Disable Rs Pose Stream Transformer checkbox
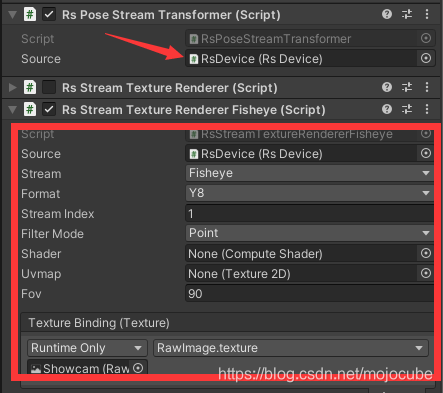 tap(49, 15)
